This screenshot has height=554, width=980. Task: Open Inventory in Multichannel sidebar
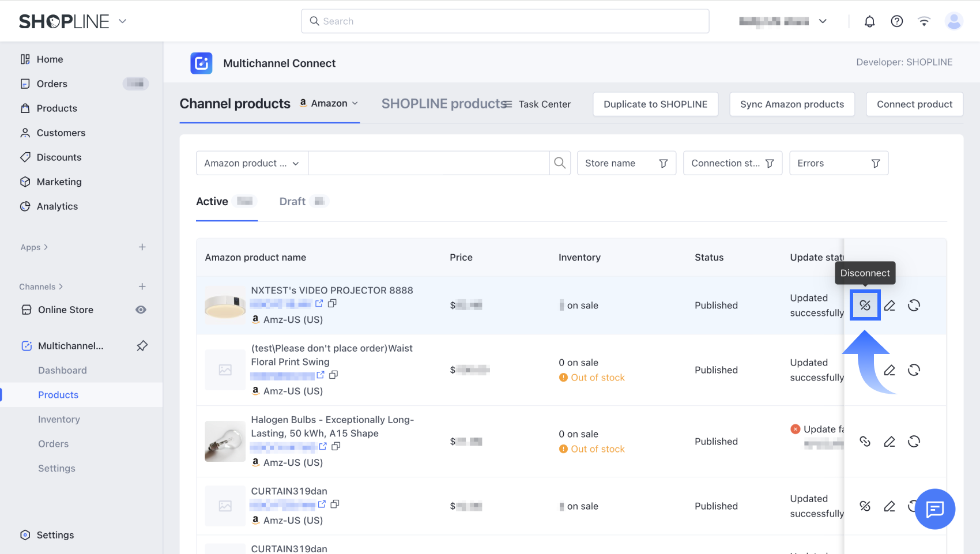coord(59,420)
